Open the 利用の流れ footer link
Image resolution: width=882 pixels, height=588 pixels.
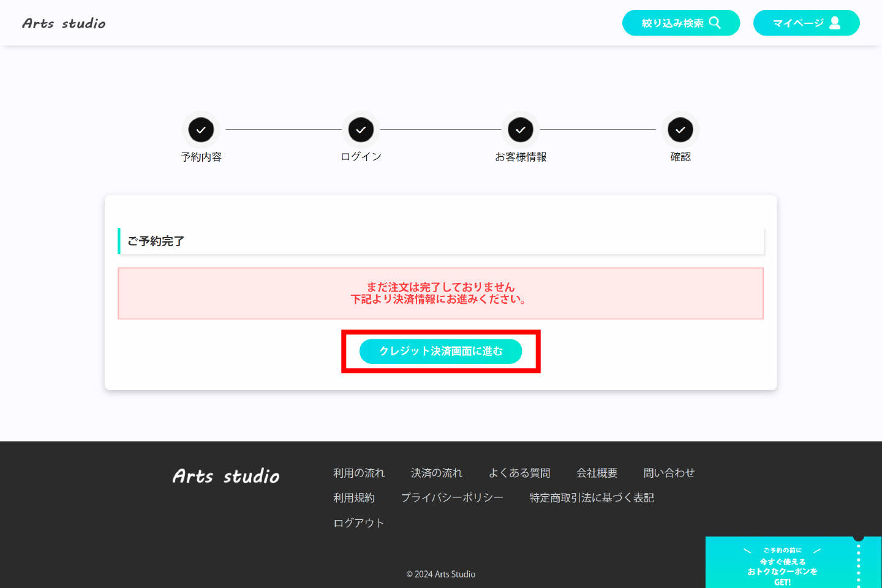pos(359,473)
